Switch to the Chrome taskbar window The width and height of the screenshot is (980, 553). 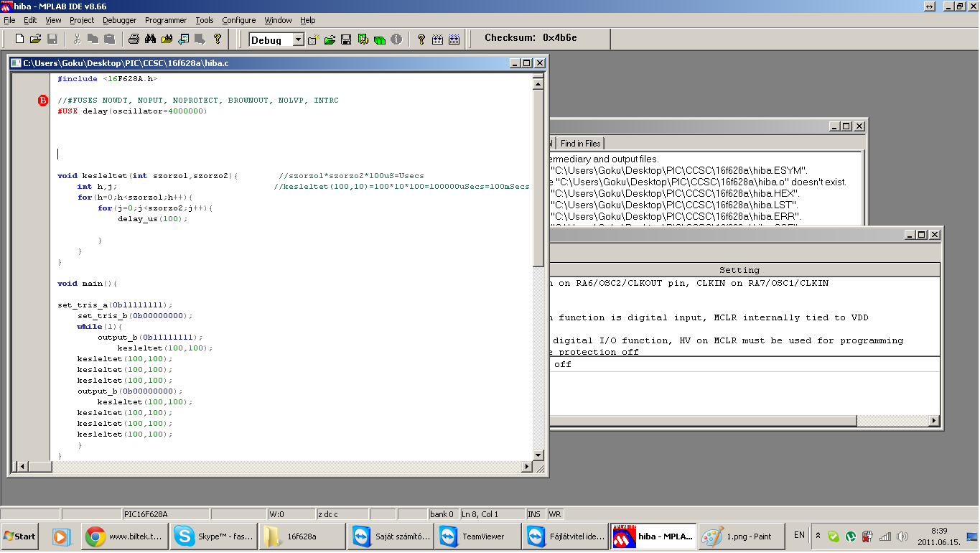tap(123, 536)
